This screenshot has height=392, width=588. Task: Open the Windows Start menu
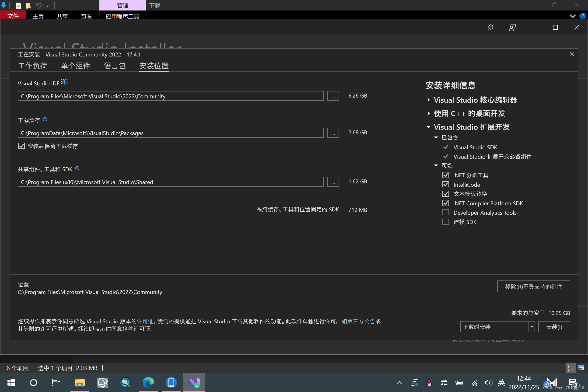point(11,382)
